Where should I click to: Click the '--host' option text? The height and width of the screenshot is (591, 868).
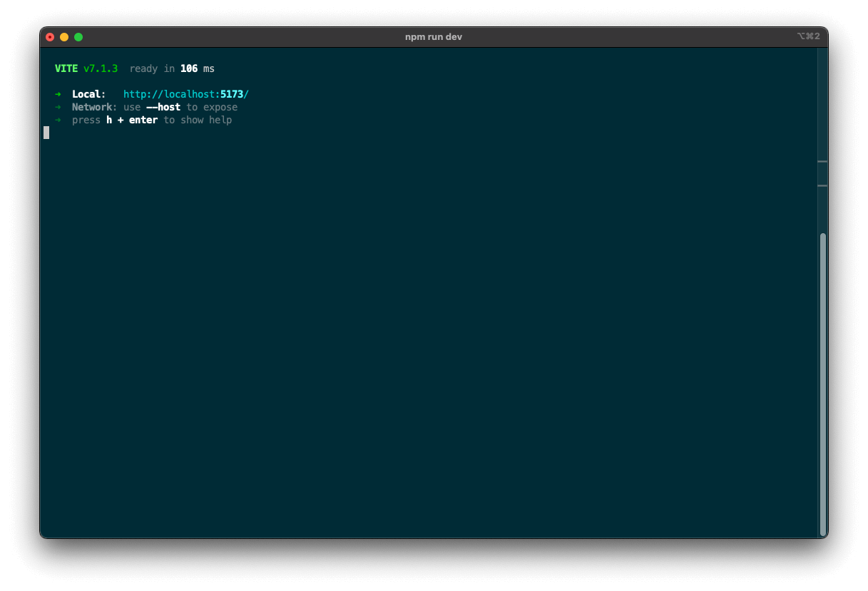coord(163,107)
